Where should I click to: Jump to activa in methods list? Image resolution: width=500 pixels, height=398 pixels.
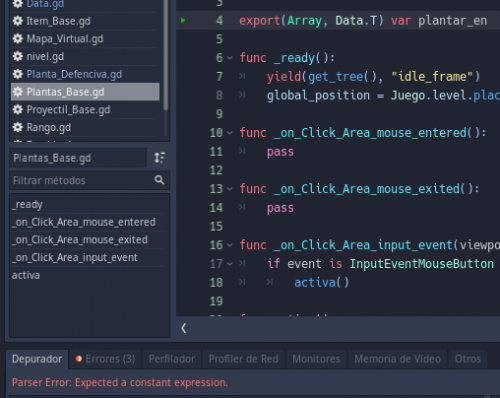click(88, 275)
